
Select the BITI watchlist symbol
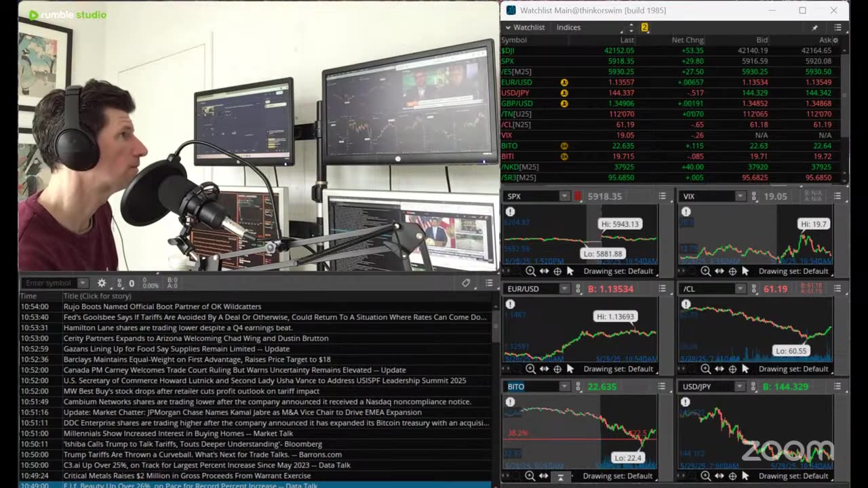click(x=508, y=157)
